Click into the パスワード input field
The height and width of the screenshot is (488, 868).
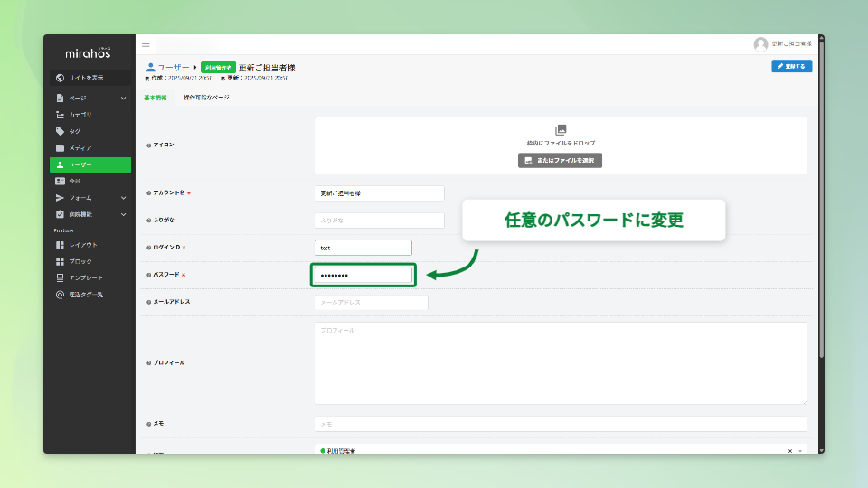point(362,275)
